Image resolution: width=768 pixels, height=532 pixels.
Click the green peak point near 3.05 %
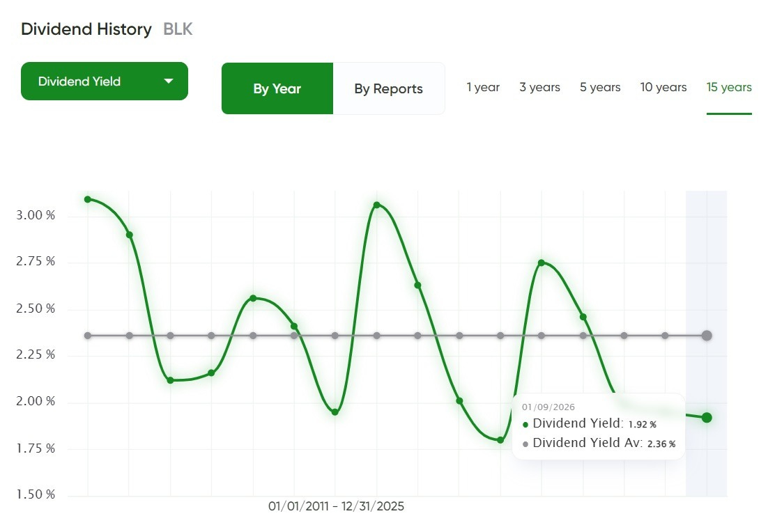tap(376, 205)
